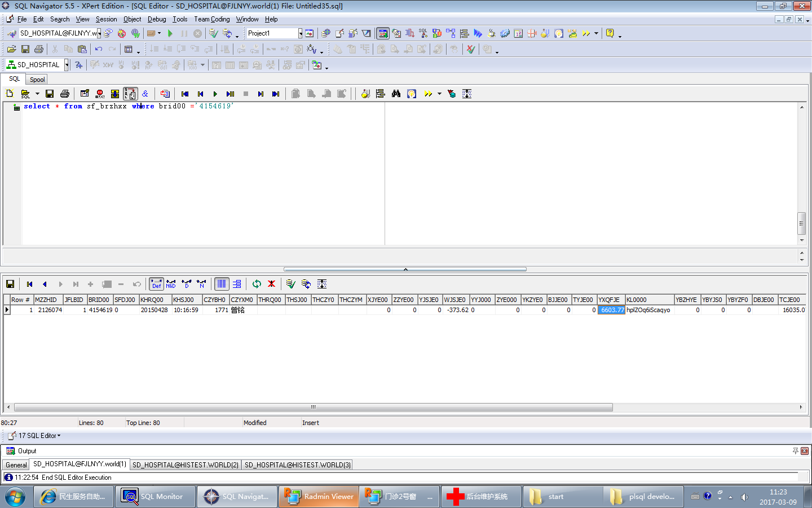Click the binoculars Find icon
Screen dimensions: 812x508
click(396, 94)
